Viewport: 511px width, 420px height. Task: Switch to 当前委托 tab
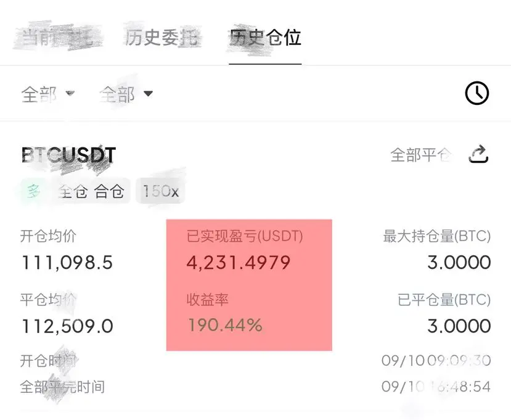click(x=57, y=37)
